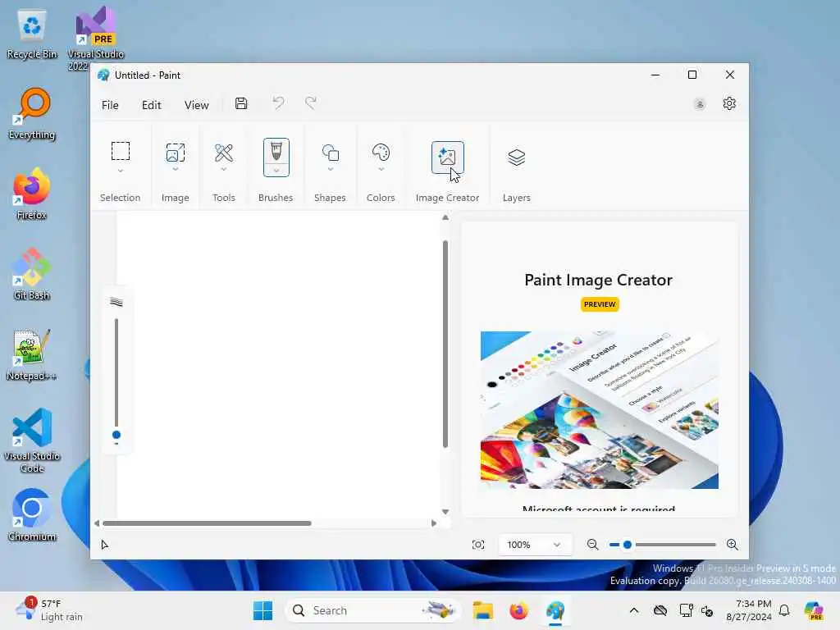Open the clock showing 7:34 PM
Screen dimensions: 840x630
click(749, 610)
